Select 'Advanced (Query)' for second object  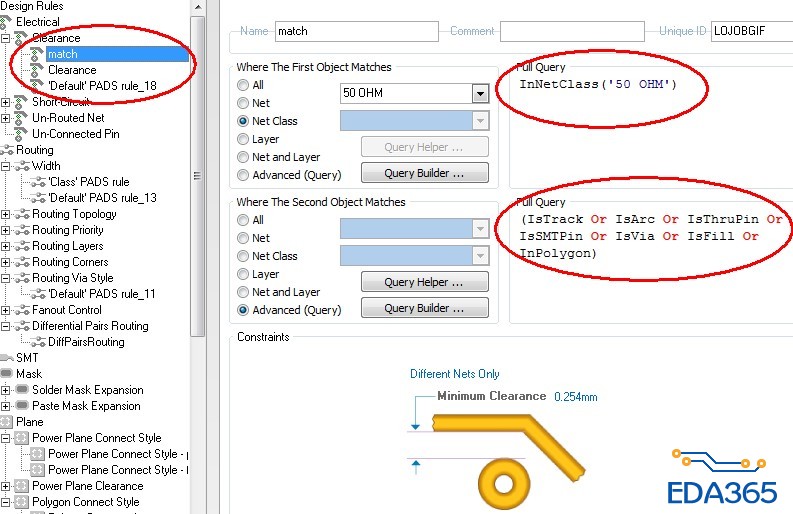243,310
